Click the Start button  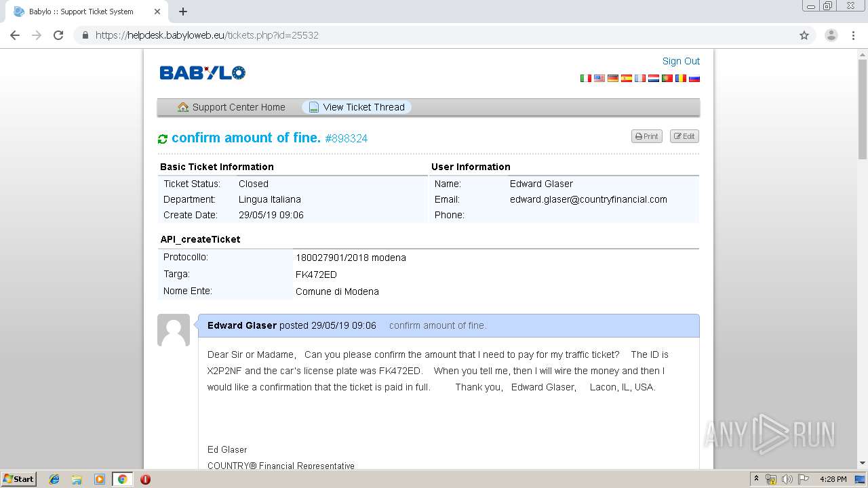click(18, 479)
